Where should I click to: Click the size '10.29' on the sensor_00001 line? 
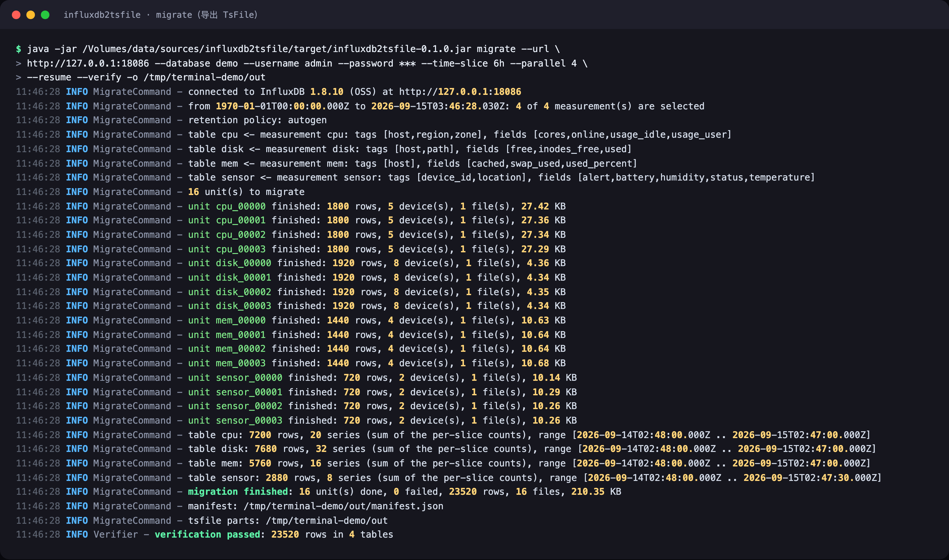(546, 392)
